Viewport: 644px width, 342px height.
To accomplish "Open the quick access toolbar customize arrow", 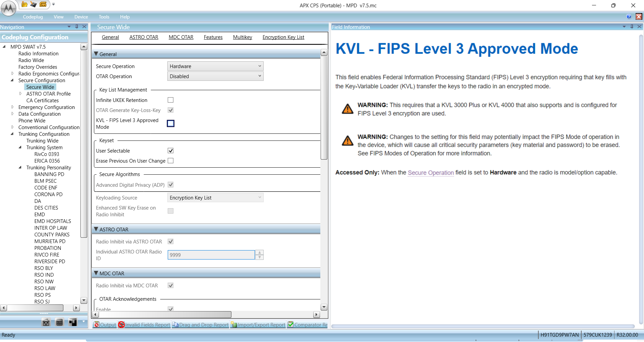I will tap(53, 4).
